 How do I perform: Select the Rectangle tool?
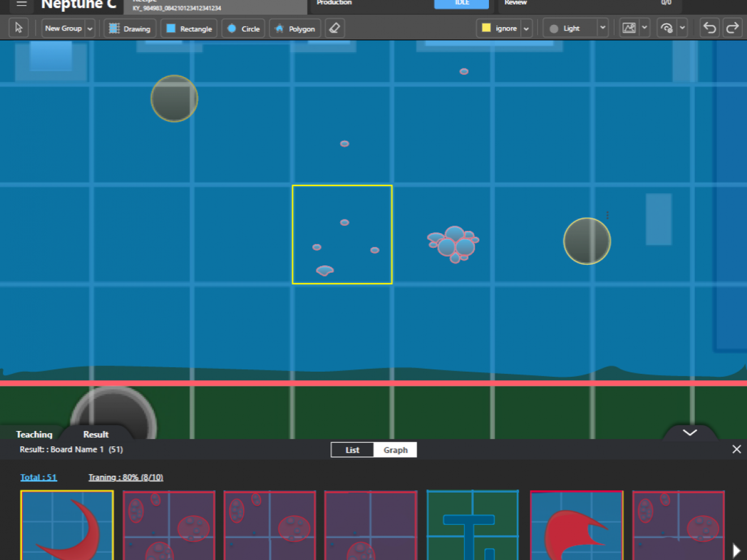189,28
